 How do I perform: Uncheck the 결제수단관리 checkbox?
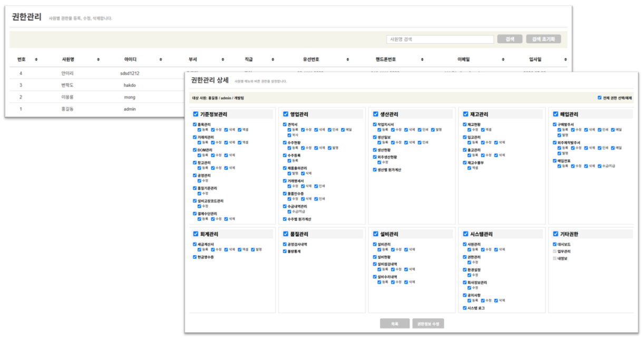pos(195,214)
